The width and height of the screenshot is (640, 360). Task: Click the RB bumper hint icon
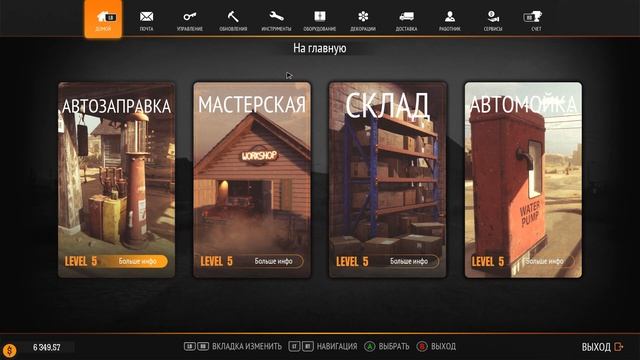(x=203, y=347)
